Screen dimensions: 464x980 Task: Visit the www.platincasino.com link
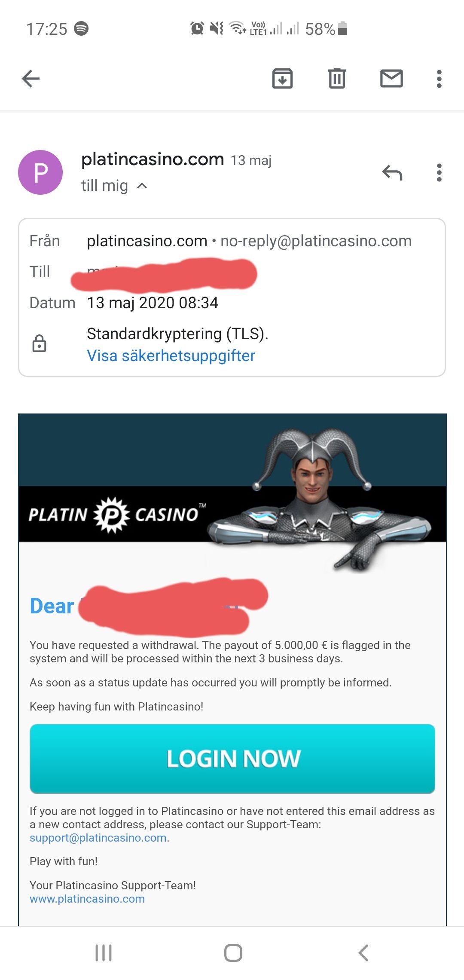[x=87, y=899]
